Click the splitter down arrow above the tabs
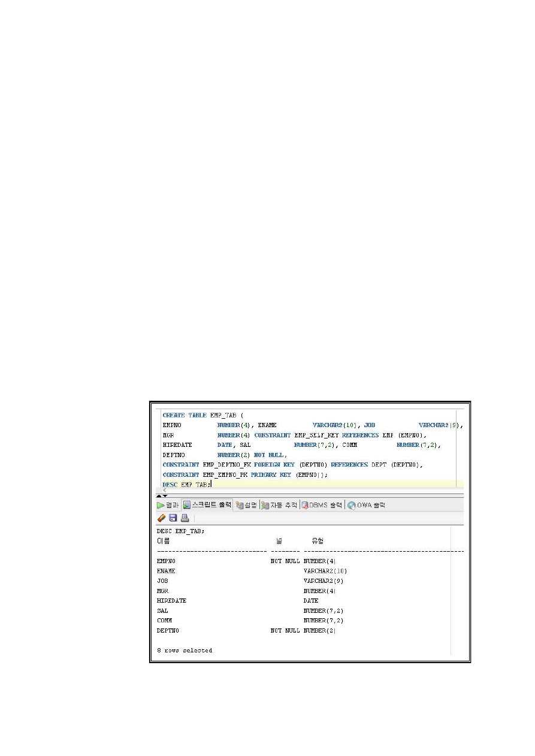Viewport: 535px width, 756px height. (165, 496)
